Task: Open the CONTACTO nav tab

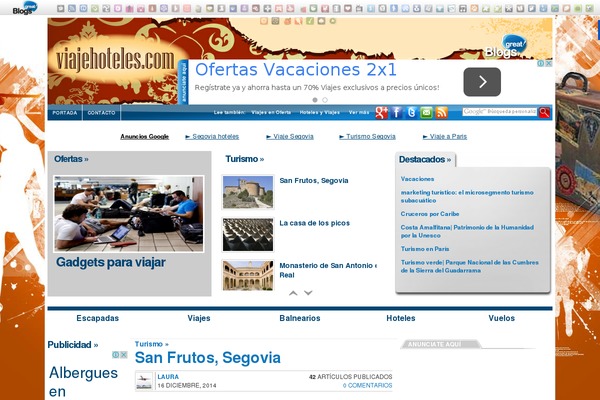Action: click(101, 113)
